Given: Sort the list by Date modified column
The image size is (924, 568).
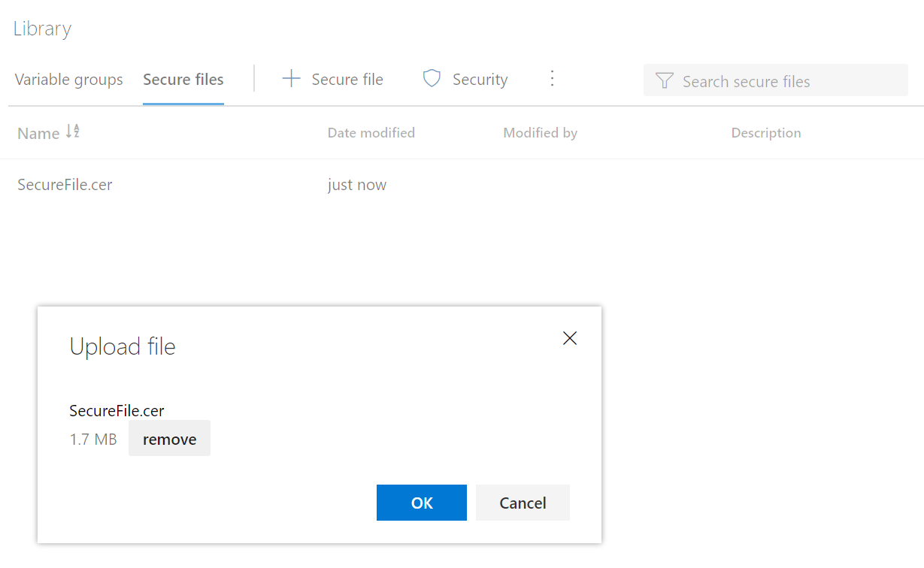Looking at the screenshot, I should coord(371,132).
